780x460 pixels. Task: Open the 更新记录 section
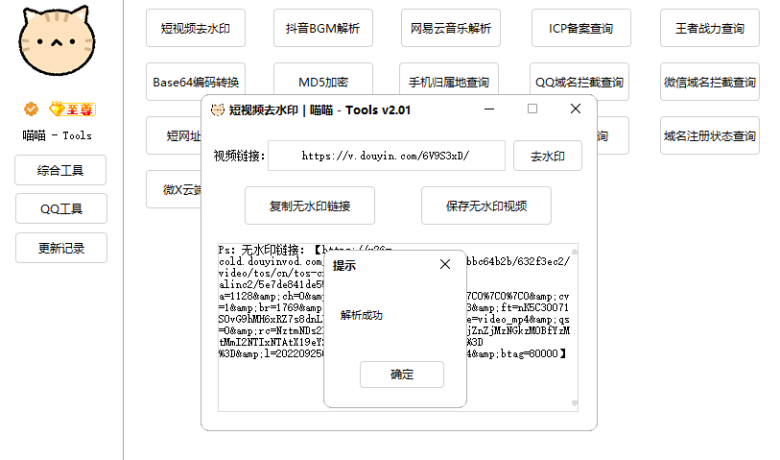point(61,248)
